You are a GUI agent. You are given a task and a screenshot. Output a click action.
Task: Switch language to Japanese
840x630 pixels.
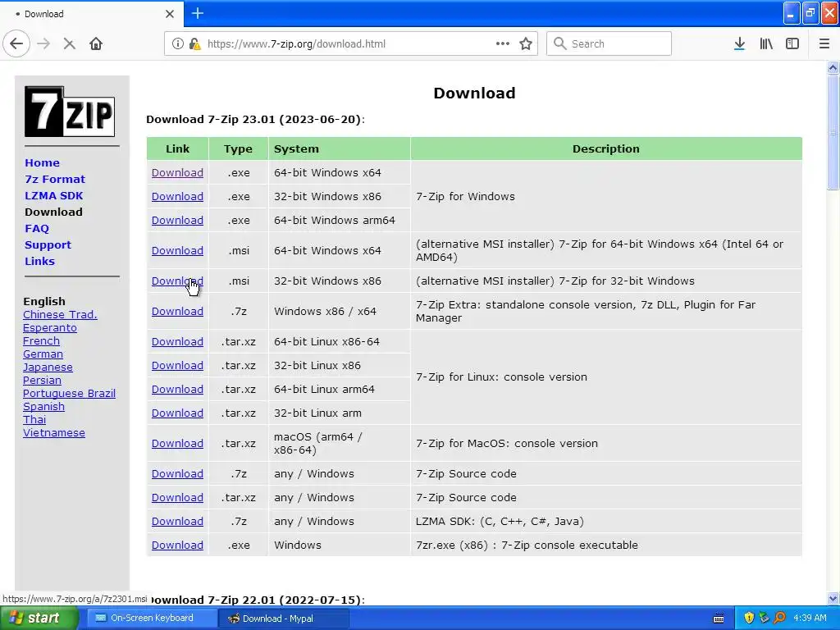pos(48,367)
